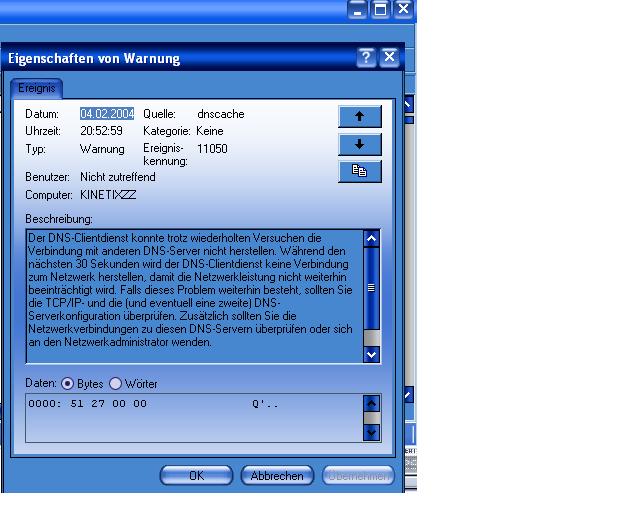This screenshot has width=640, height=512.
Task: Maximize the background window
Action: [x=380, y=9]
